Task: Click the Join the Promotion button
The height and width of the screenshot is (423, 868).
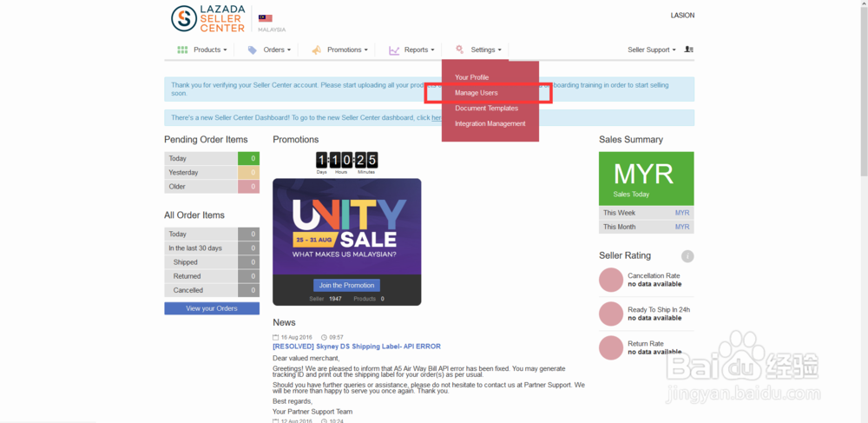Action: click(346, 285)
